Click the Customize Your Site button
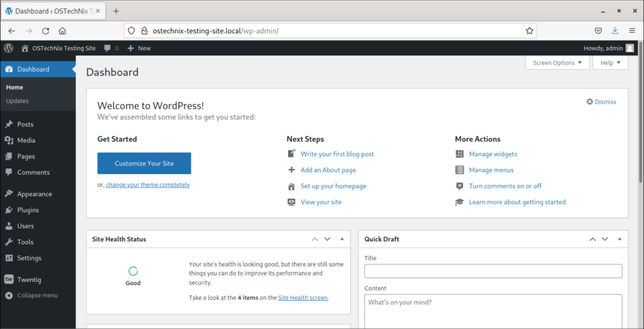This screenshot has height=329, width=644. point(144,164)
